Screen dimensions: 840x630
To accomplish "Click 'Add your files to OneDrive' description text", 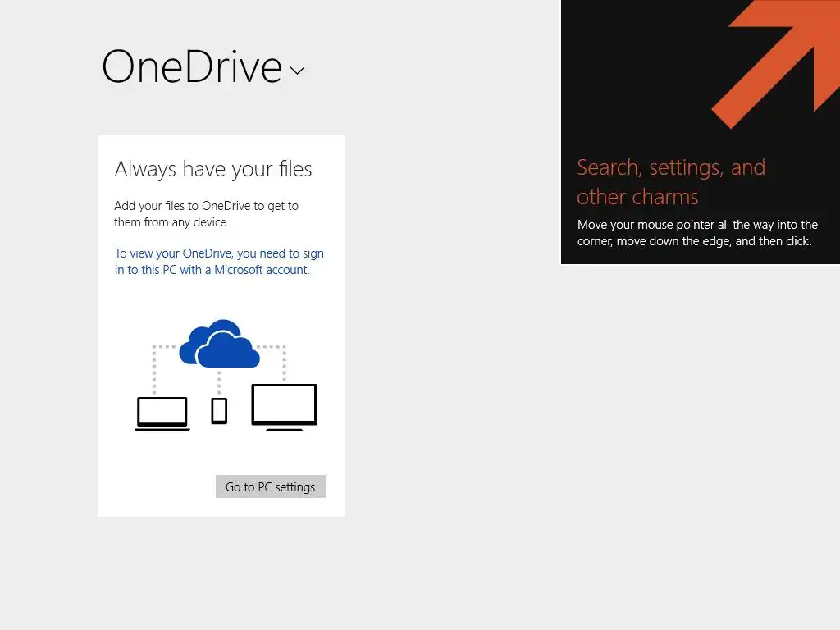I will click(206, 214).
